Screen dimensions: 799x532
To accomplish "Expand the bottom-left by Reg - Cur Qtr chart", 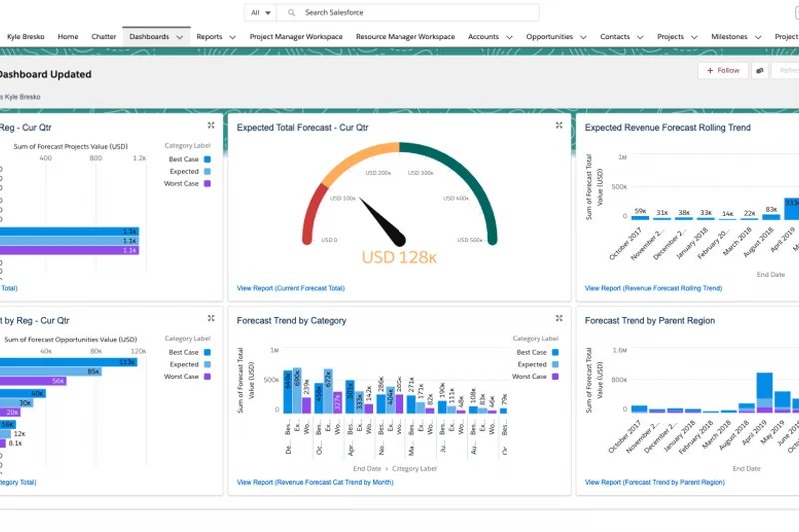I will (211, 319).
